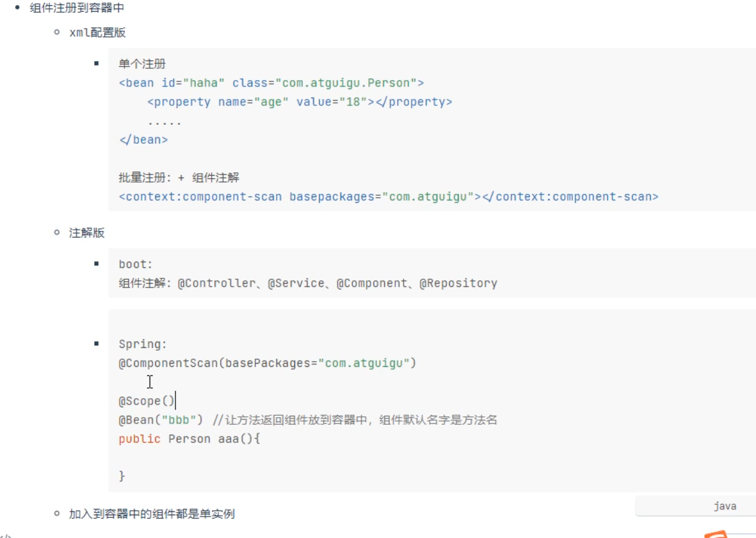Click the heading bullet 组件注册到容器中
The height and width of the screenshot is (538, 756).
pos(77,8)
